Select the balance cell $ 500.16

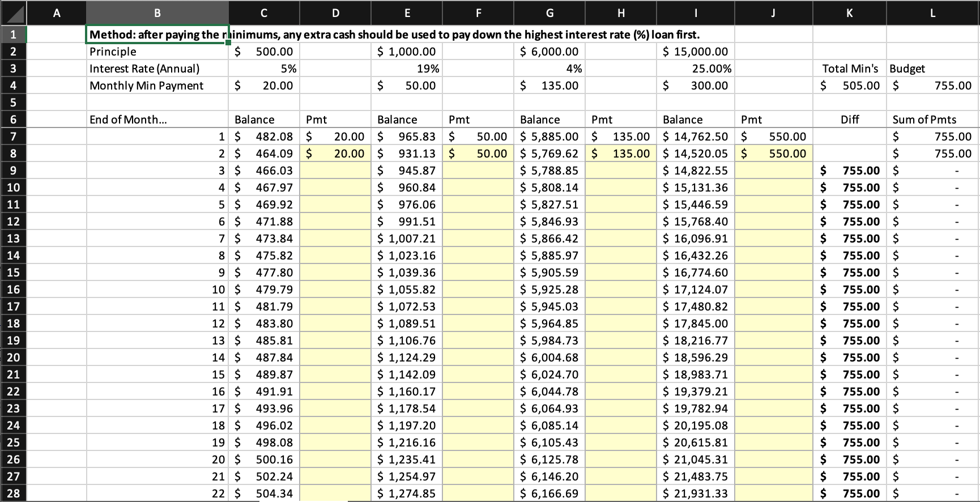(x=264, y=460)
